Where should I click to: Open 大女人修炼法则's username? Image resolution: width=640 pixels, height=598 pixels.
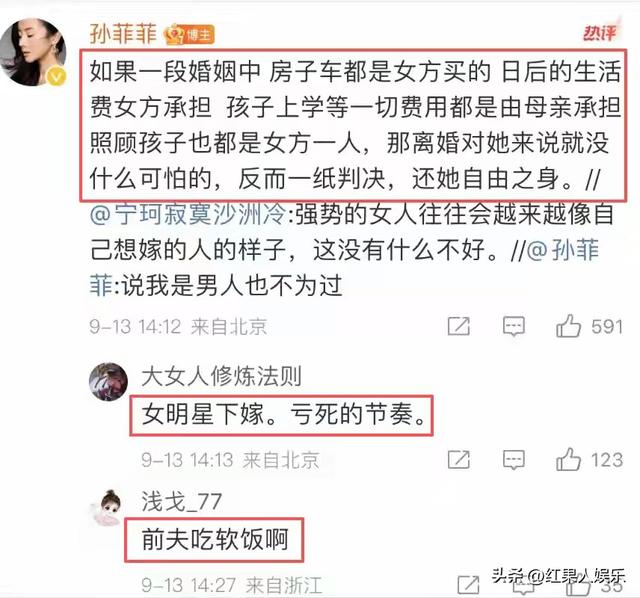point(222,376)
